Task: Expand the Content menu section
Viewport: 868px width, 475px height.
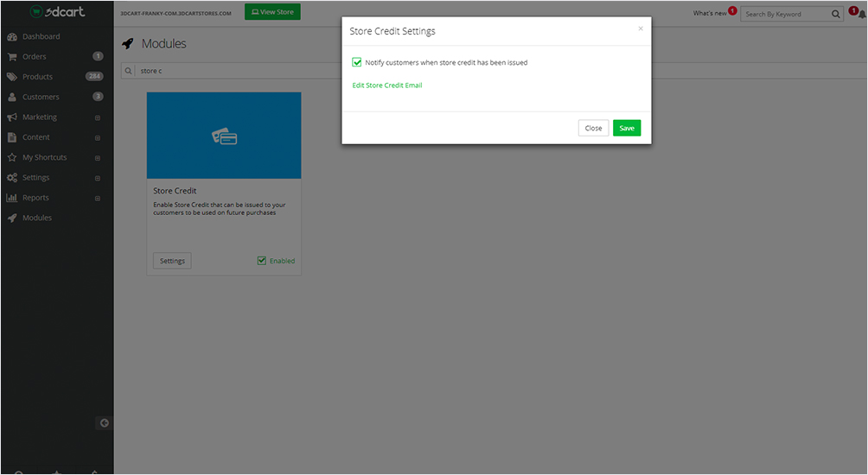Action: 97,137
